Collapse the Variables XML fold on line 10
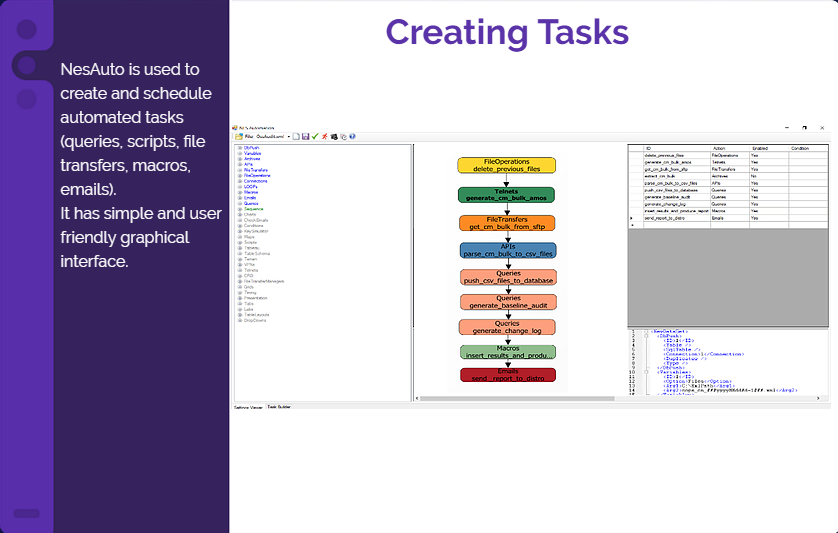Screen dimensions: 838x533 click(x=646, y=372)
